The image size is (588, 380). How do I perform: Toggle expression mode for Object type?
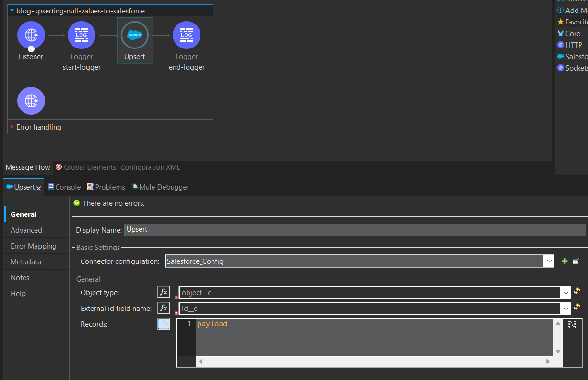pos(164,292)
